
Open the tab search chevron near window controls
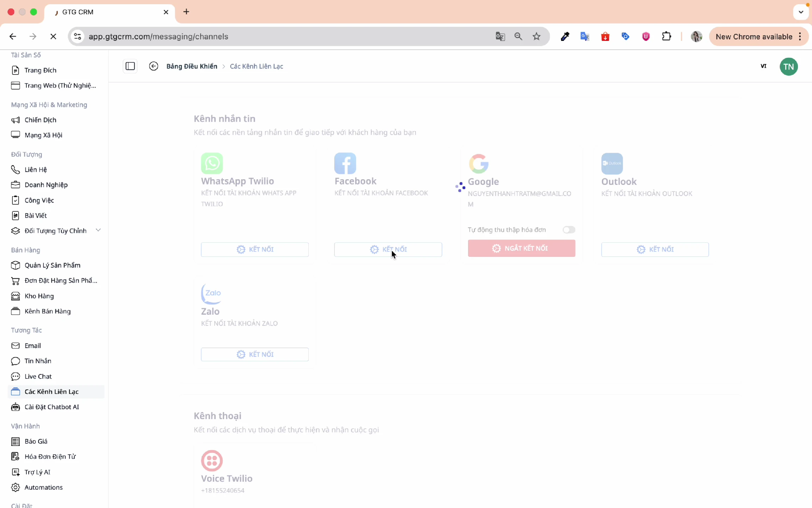[x=800, y=12]
